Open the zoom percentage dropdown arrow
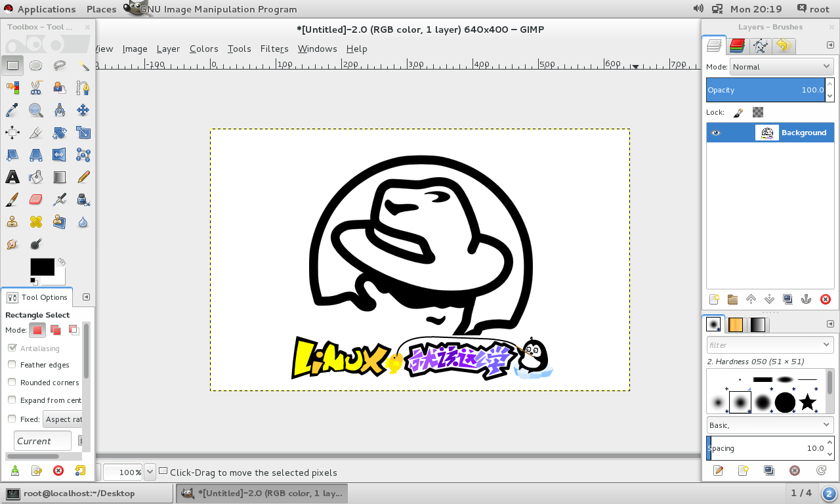This screenshot has height=504, width=840. (150, 472)
